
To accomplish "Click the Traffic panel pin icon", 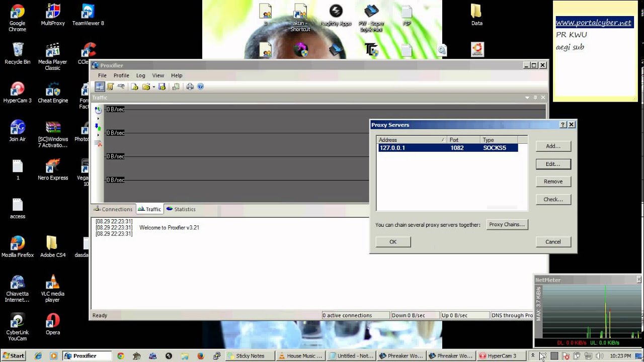I will coord(535,98).
